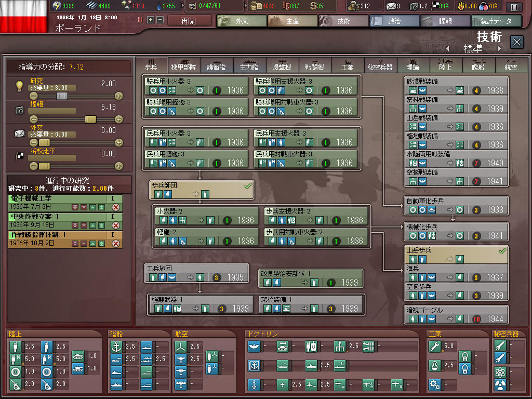Click left arrow next to 標準

447,48
